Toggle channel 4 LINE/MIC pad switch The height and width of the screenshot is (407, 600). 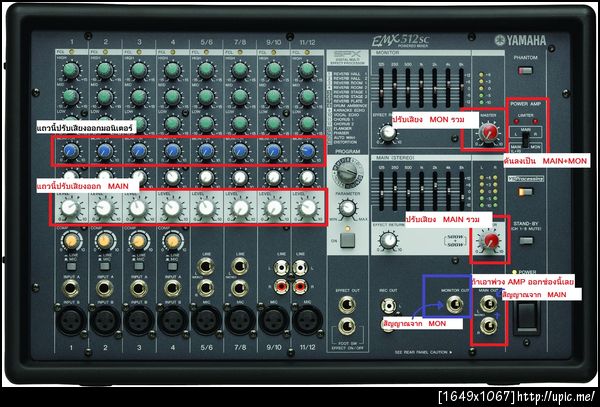tap(172, 266)
